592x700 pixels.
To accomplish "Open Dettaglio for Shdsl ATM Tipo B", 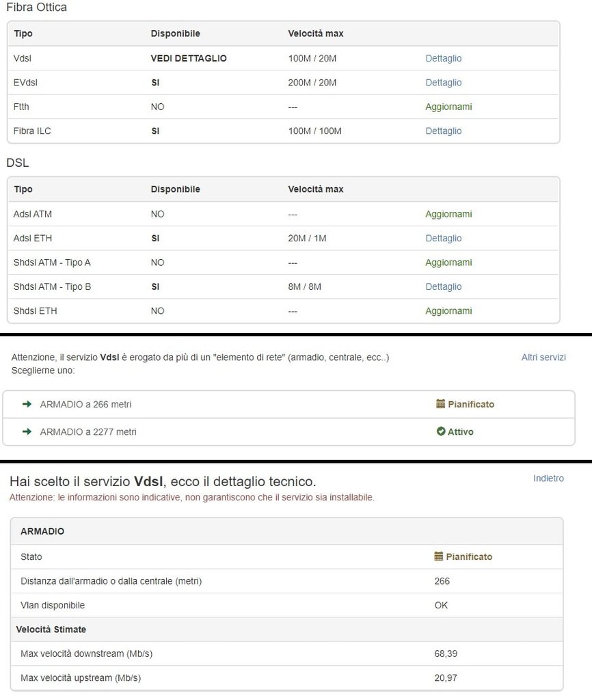I will [443, 286].
